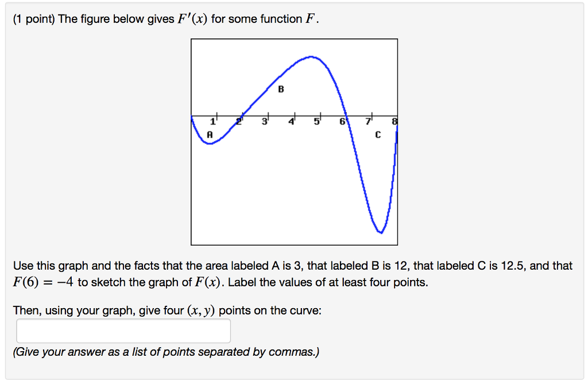Click the text F(6) = -4 in the problem
The height and width of the screenshot is (381, 588).
pyautogui.click(x=44, y=282)
